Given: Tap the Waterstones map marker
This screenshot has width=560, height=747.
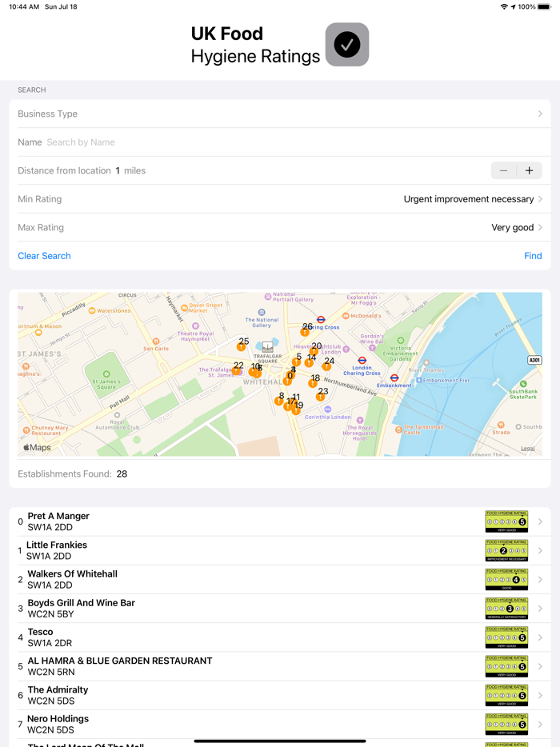Looking at the screenshot, I should 92,310.
